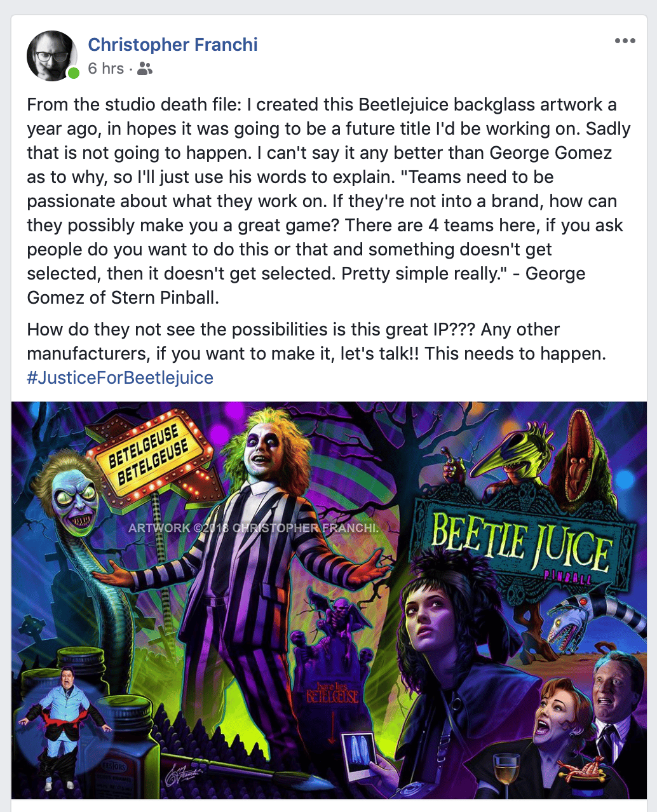Click the Betelgeuse marquee sign in artwork

pos(149,457)
